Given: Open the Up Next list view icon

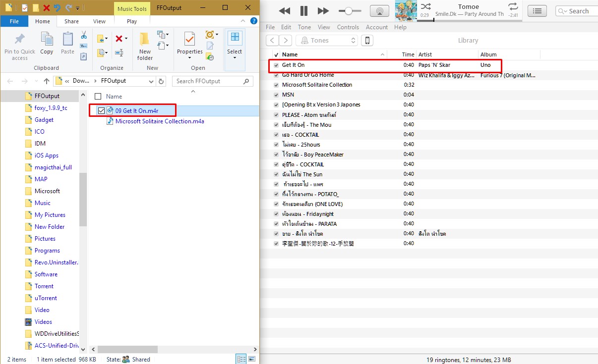Looking at the screenshot, I should point(537,11).
